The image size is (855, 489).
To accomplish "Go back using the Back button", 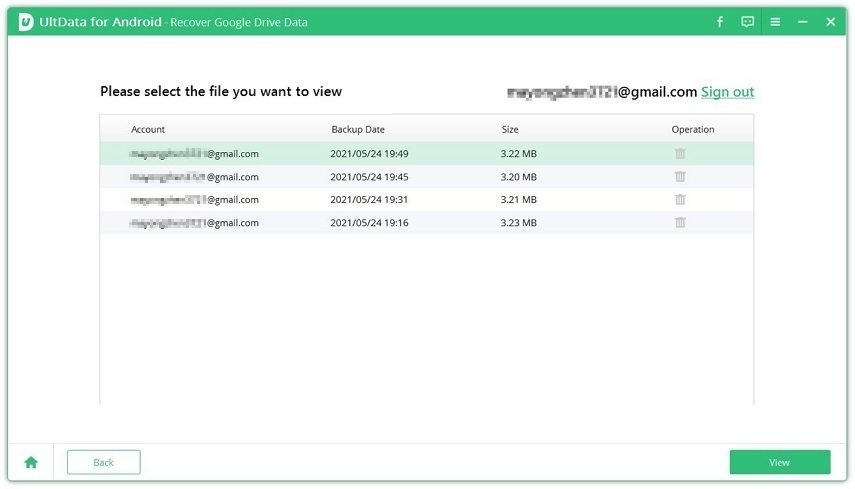I will (103, 462).
